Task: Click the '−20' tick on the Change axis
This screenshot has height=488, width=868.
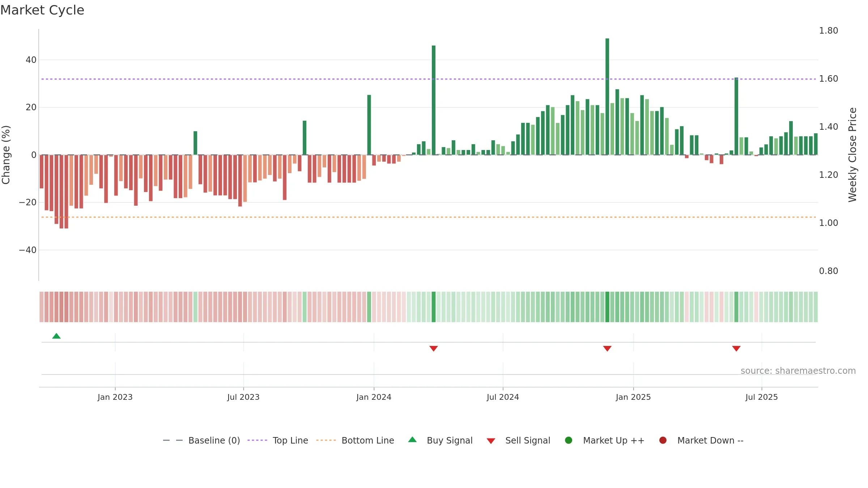Action: click(28, 202)
